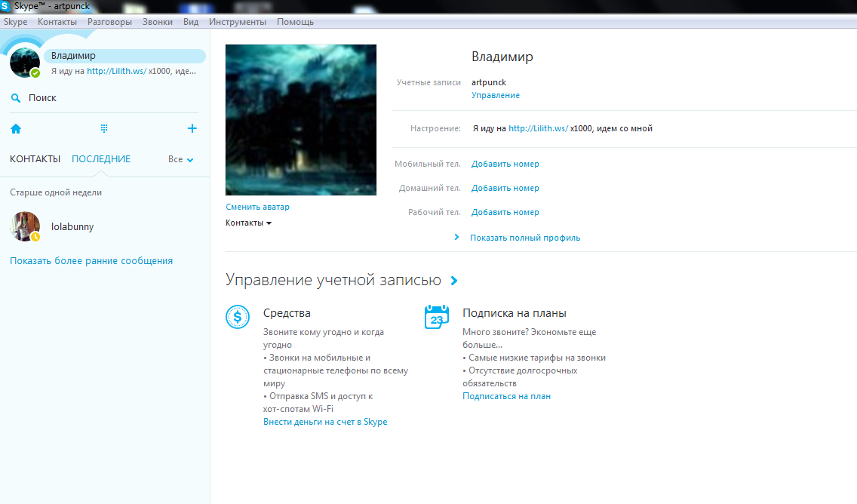857x504 pixels.
Task: Select the lolabunny conversation name
Action: tap(72, 227)
